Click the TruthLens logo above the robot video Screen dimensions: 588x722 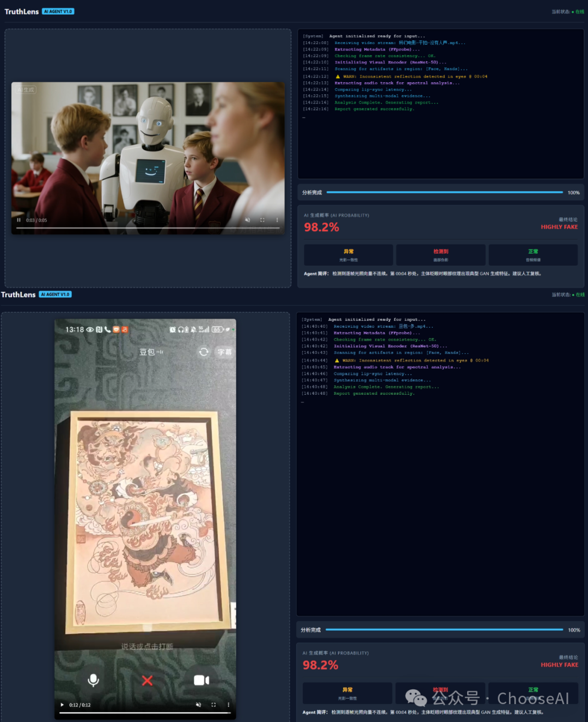[x=22, y=11]
